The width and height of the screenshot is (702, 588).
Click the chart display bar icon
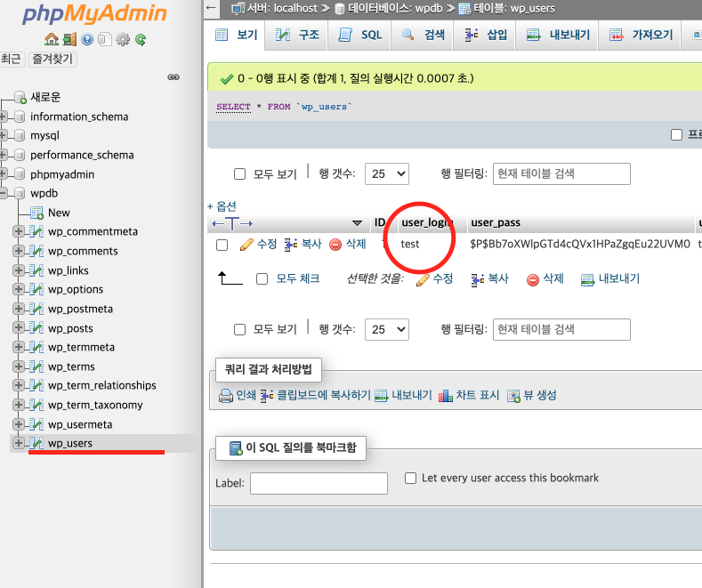446,396
